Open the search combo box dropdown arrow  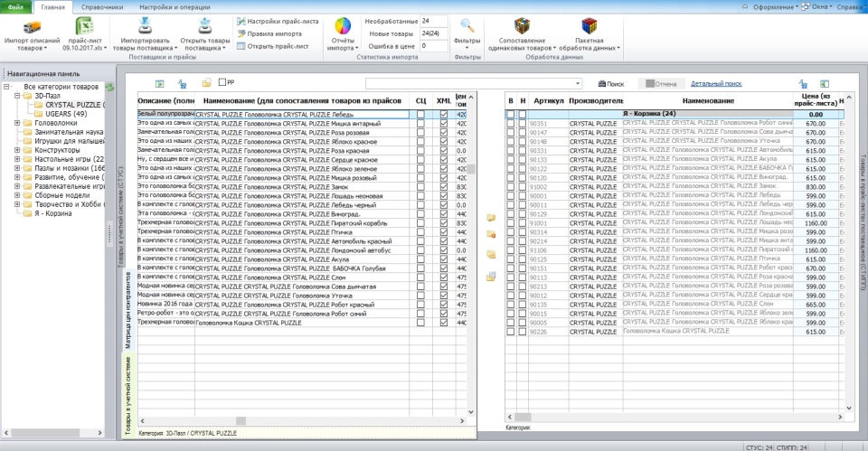point(578,83)
